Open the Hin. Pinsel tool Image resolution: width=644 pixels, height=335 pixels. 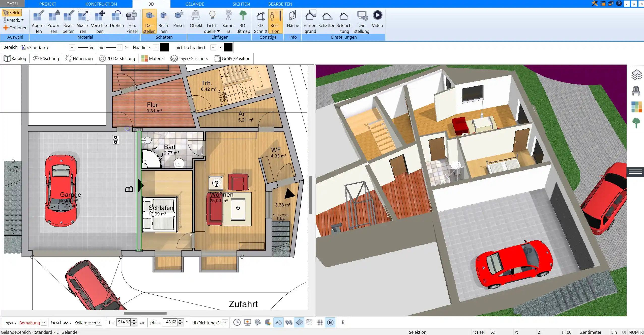click(x=132, y=21)
